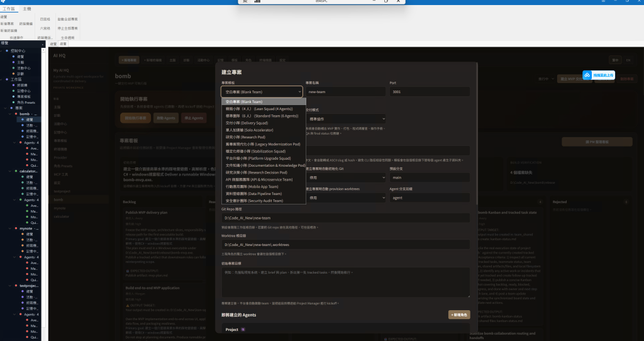Click the 專案名稱 new-team input field
Screen dimensions: 644x341
point(345,92)
